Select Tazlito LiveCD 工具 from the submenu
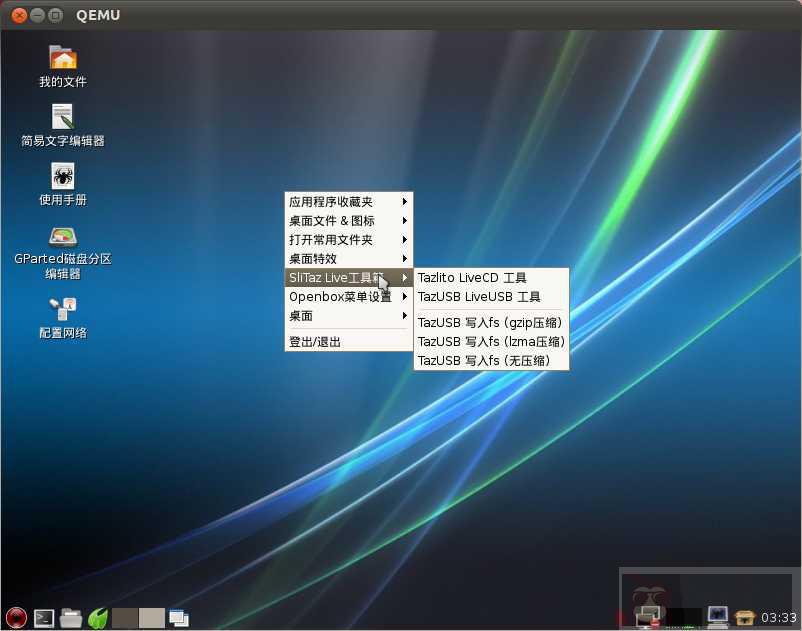The image size is (802, 631). 470,277
